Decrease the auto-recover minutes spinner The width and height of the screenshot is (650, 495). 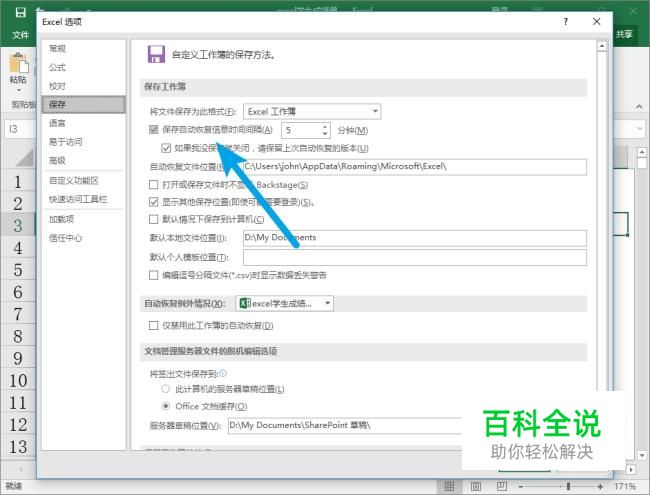(325, 133)
